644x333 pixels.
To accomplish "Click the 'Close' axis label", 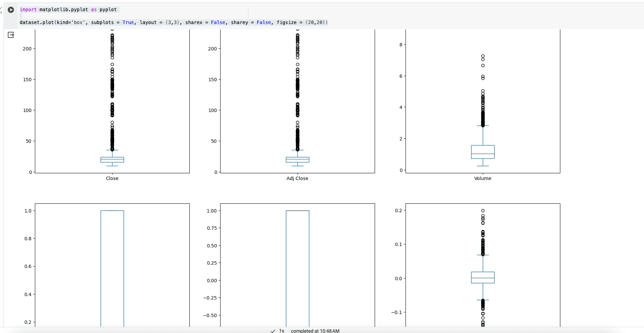I will [x=112, y=178].
